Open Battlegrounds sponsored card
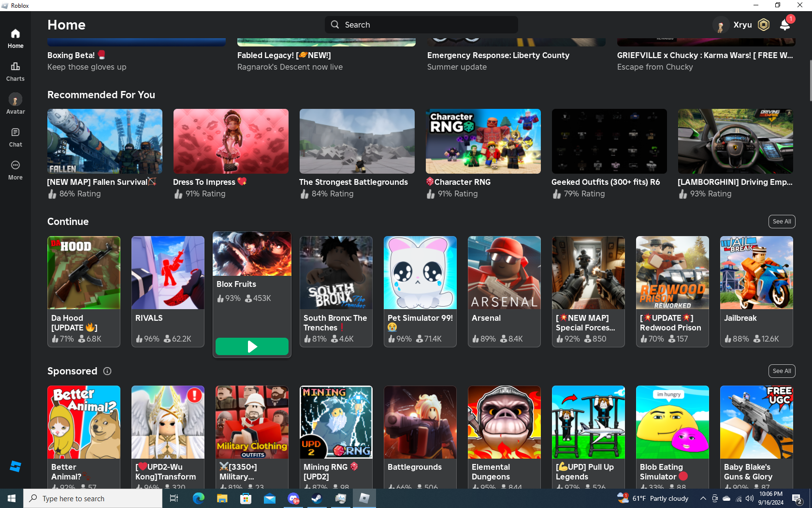This screenshot has width=812, height=508. click(420, 437)
